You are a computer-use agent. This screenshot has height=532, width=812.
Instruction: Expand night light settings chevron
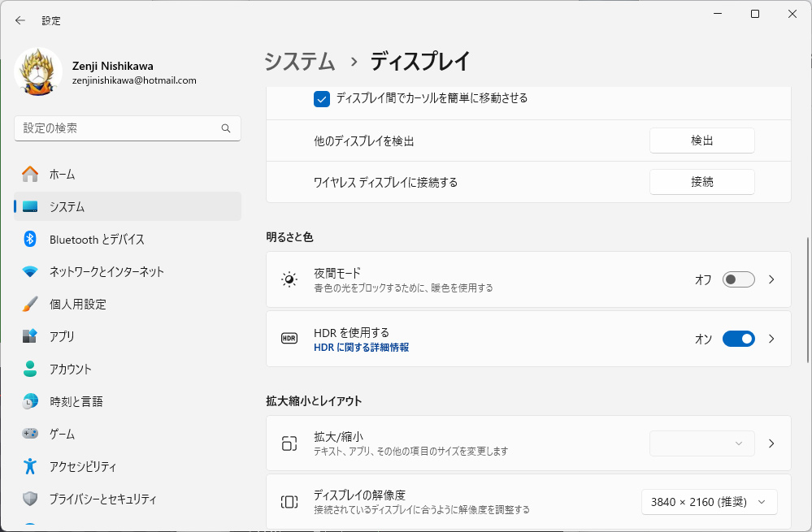coord(771,279)
